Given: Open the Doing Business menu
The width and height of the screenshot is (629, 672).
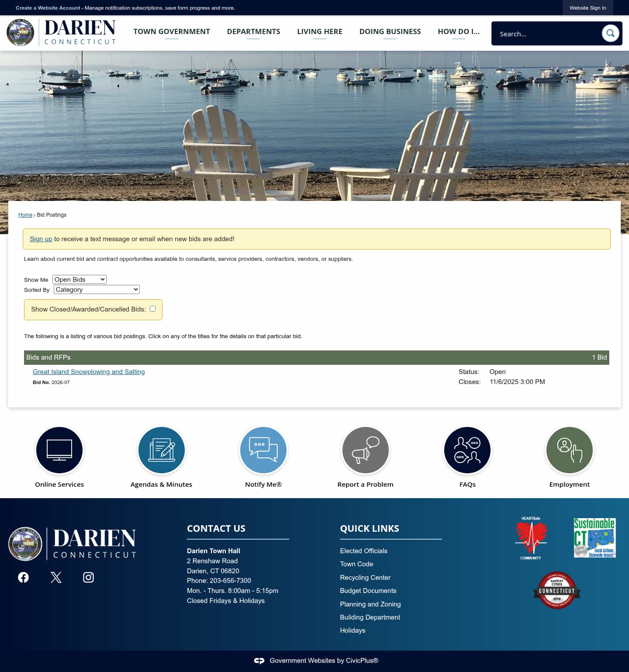Looking at the screenshot, I should [390, 31].
